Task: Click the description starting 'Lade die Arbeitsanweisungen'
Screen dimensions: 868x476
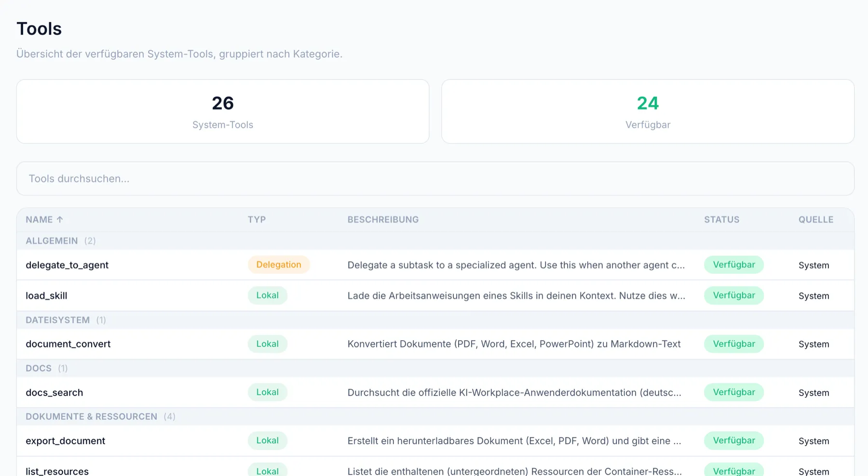Action: [x=516, y=296]
